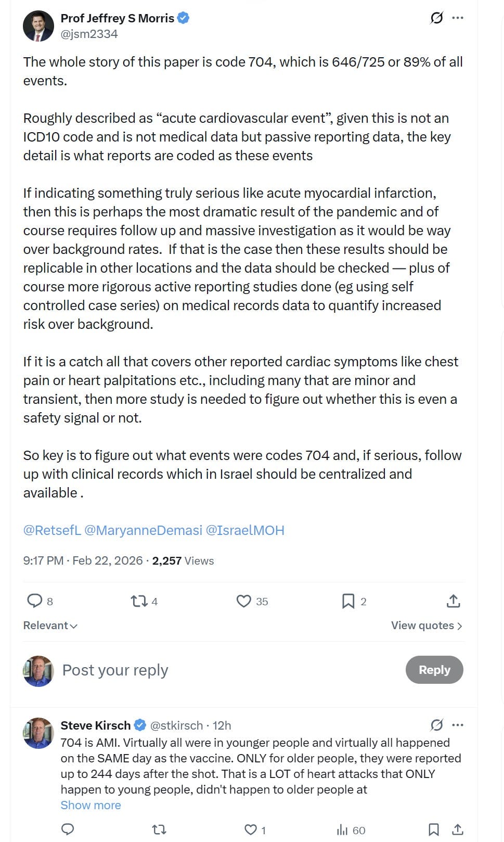The image size is (504, 842).
Task: Open the @IsraelMOH mention
Action: (245, 530)
